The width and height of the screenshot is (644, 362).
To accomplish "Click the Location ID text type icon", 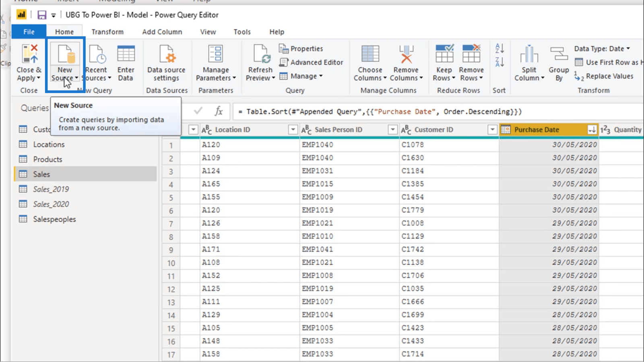I will pyautogui.click(x=206, y=130).
